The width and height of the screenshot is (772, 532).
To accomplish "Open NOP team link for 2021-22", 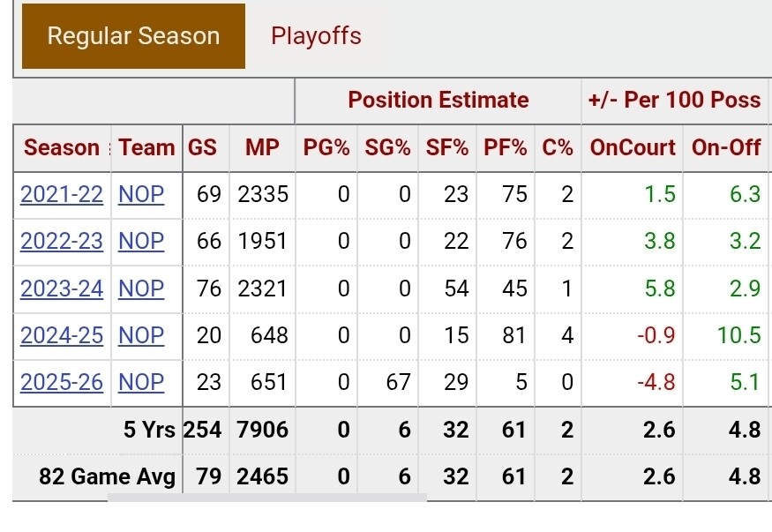I will pyautogui.click(x=141, y=194).
